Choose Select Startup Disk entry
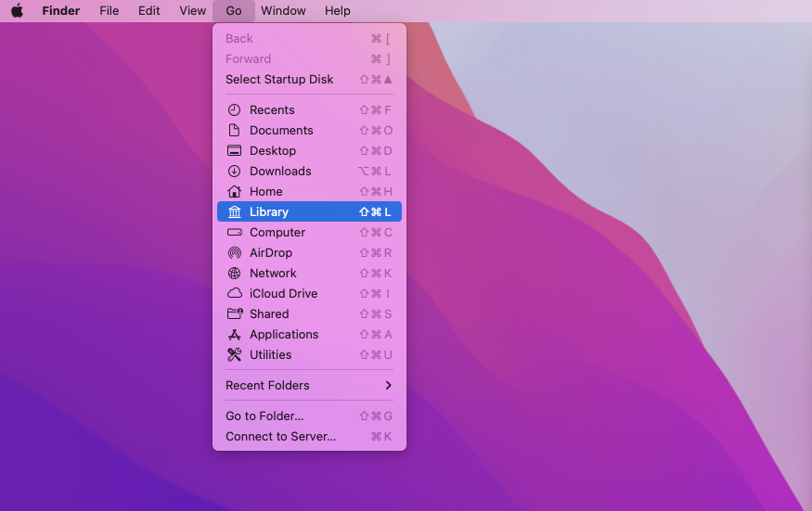The width and height of the screenshot is (812, 511). tap(309, 79)
